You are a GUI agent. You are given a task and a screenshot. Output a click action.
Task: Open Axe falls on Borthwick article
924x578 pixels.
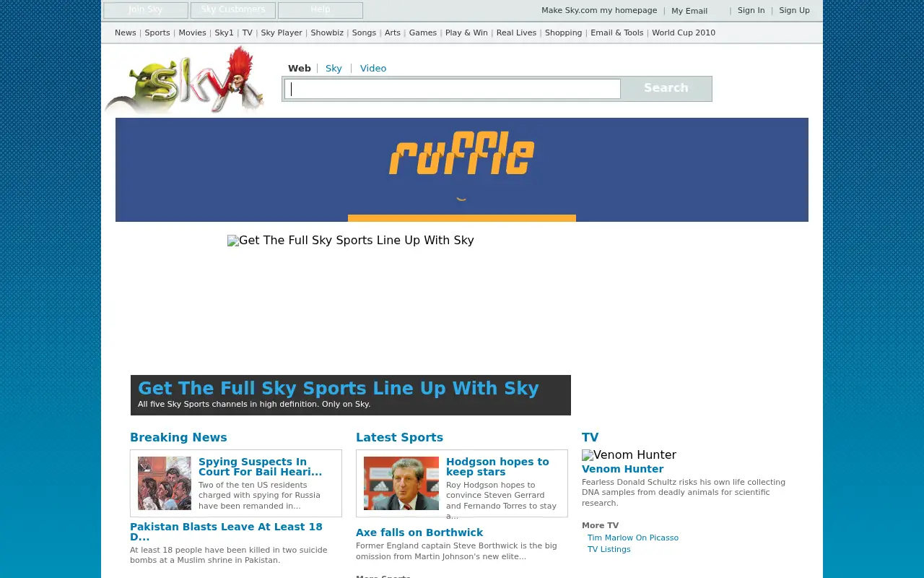[419, 532]
